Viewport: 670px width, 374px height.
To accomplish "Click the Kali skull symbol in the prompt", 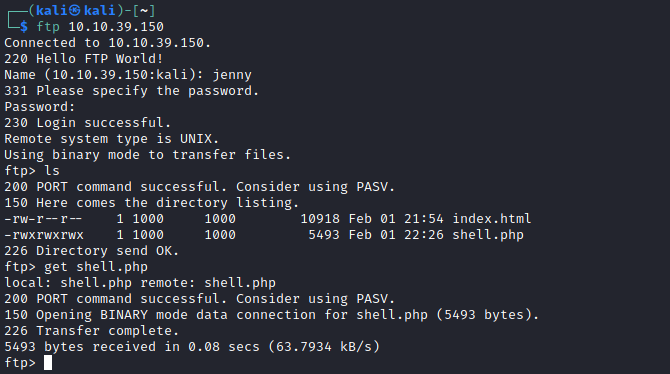I will tap(75, 11).
